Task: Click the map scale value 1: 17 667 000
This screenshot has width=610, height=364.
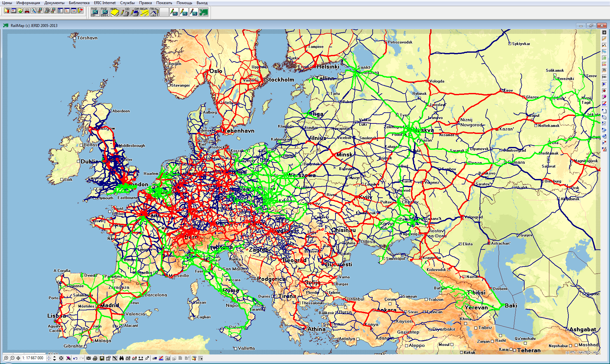Action: point(33,358)
